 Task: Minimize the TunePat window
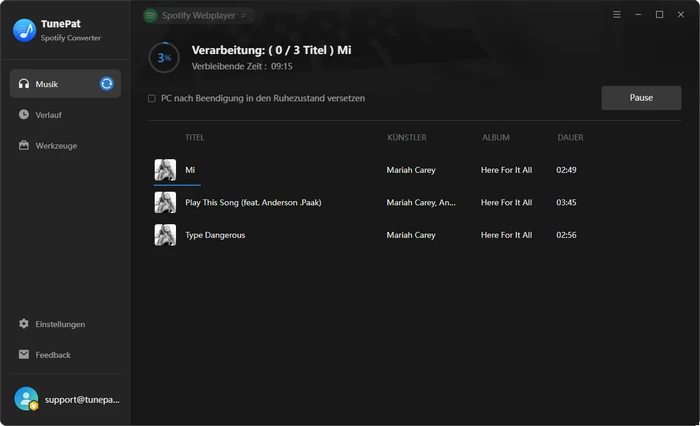click(638, 15)
